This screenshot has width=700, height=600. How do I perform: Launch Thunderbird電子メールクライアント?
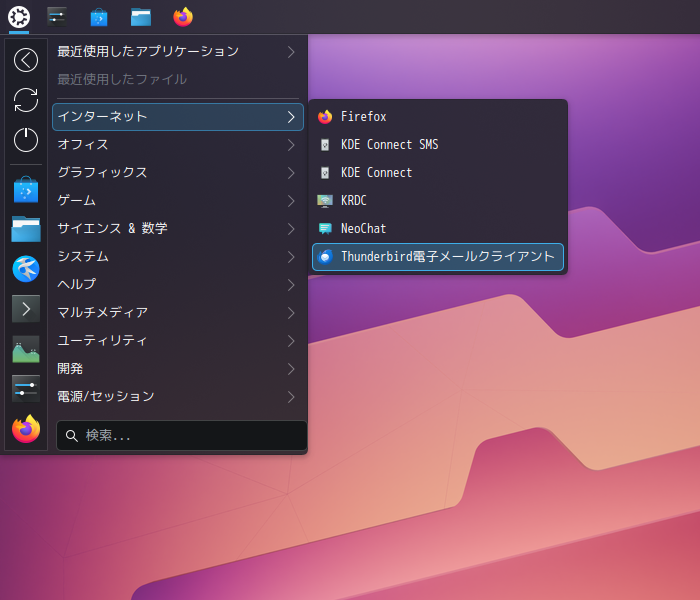click(x=438, y=257)
